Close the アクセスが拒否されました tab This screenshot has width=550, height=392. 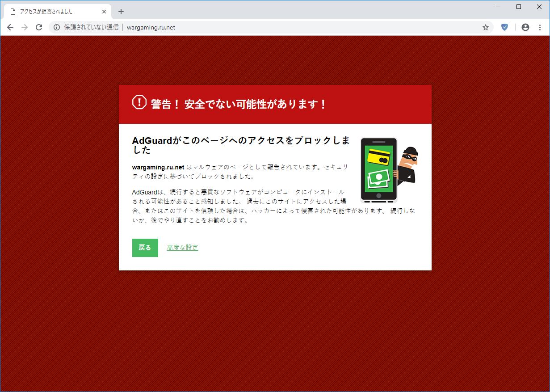(104, 12)
